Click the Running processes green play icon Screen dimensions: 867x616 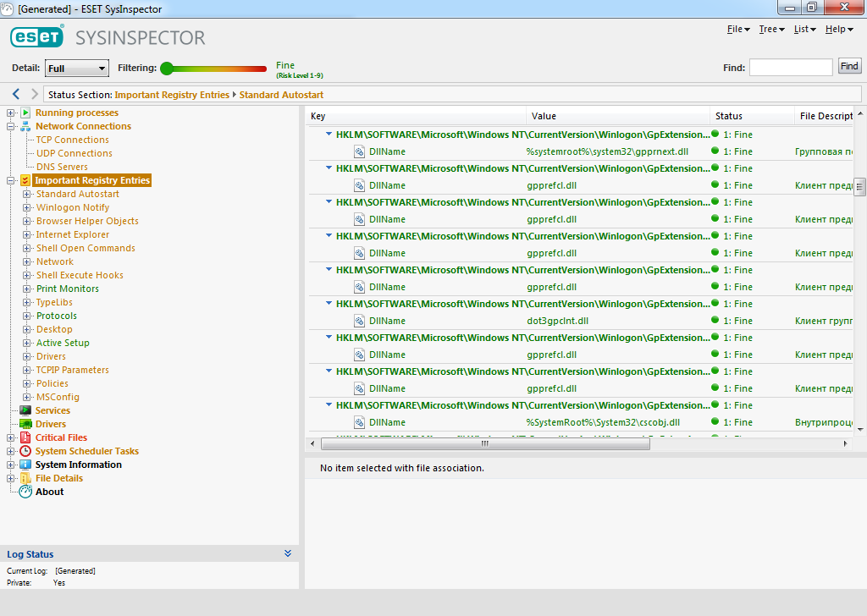25,113
